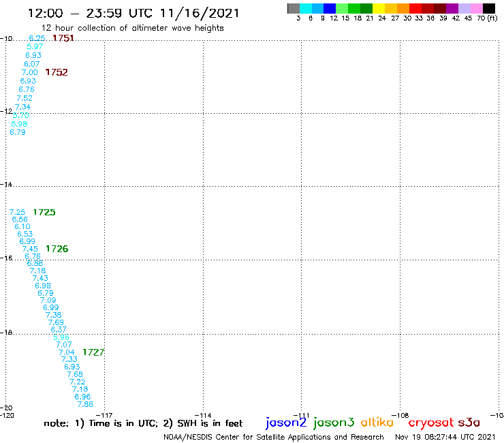504x443 pixels.
Task: Select the cyan swatch in the legend bar
Action: coord(305,8)
